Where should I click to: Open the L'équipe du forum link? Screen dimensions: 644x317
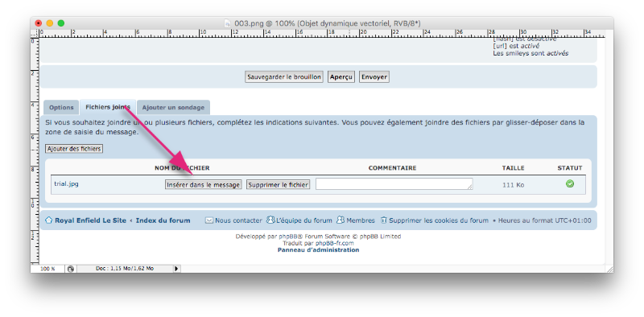[x=304, y=220]
